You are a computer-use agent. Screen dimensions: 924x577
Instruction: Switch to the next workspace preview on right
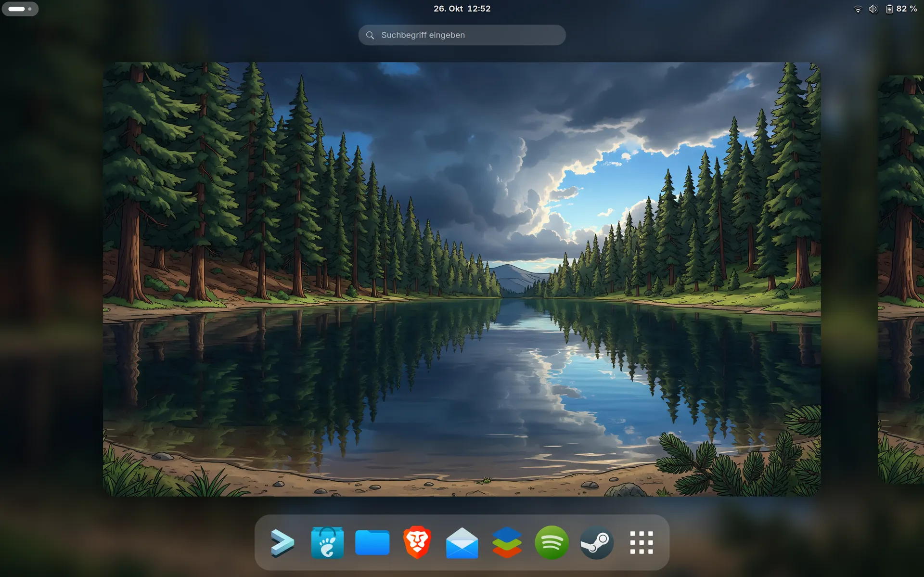(x=901, y=279)
